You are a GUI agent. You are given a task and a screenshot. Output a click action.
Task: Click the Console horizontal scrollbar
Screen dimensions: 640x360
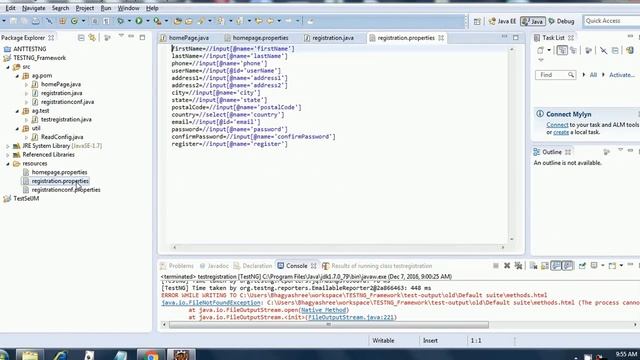329,325
